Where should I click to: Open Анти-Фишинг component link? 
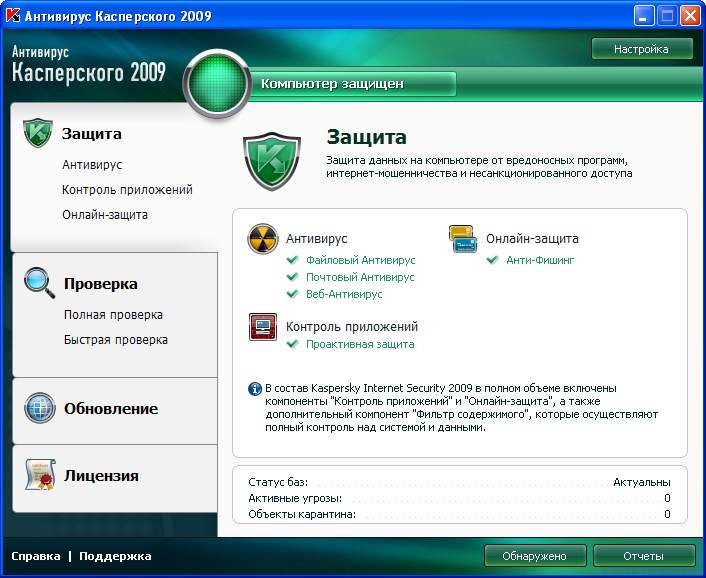click(540, 260)
